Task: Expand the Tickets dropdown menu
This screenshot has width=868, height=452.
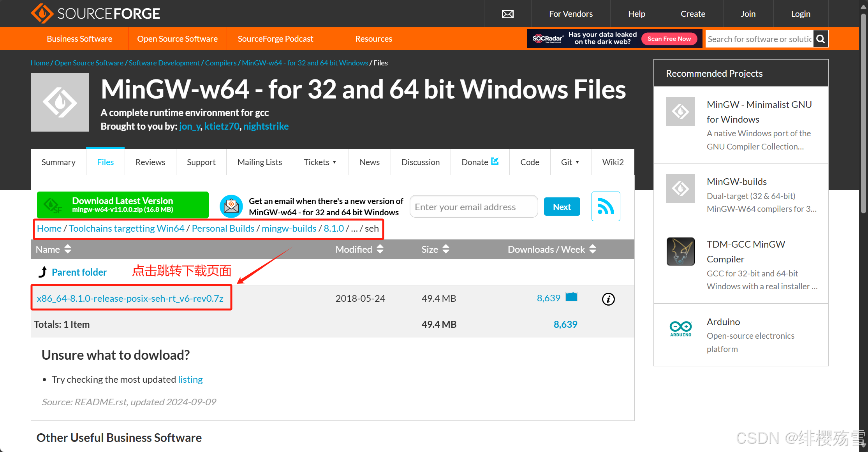Action: pos(320,162)
